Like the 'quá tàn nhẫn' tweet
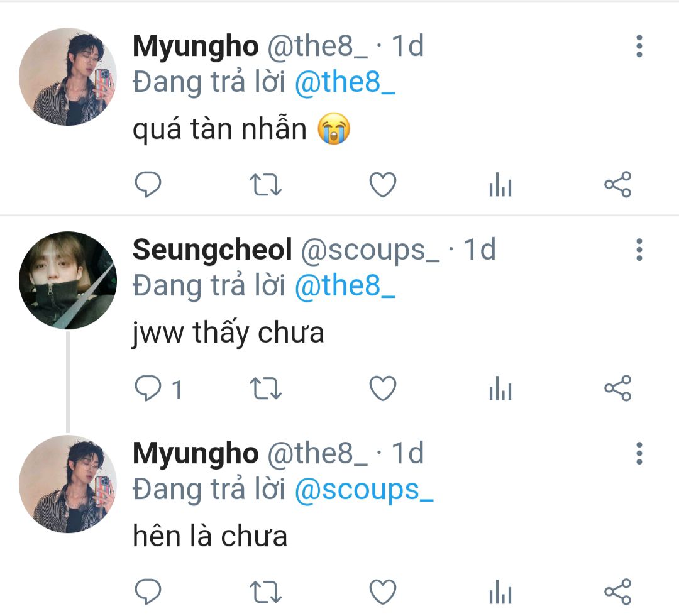 [383, 184]
